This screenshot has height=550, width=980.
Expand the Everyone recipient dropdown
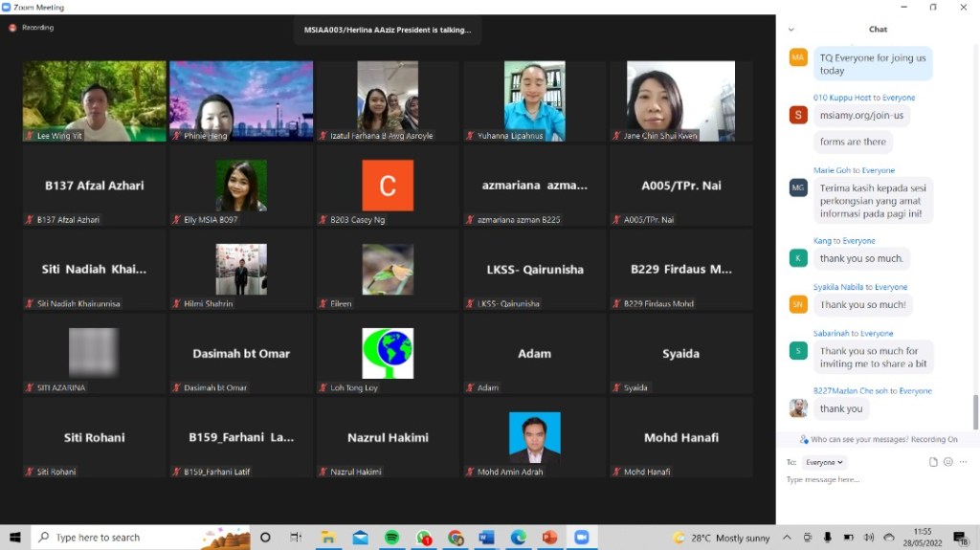point(824,462)
